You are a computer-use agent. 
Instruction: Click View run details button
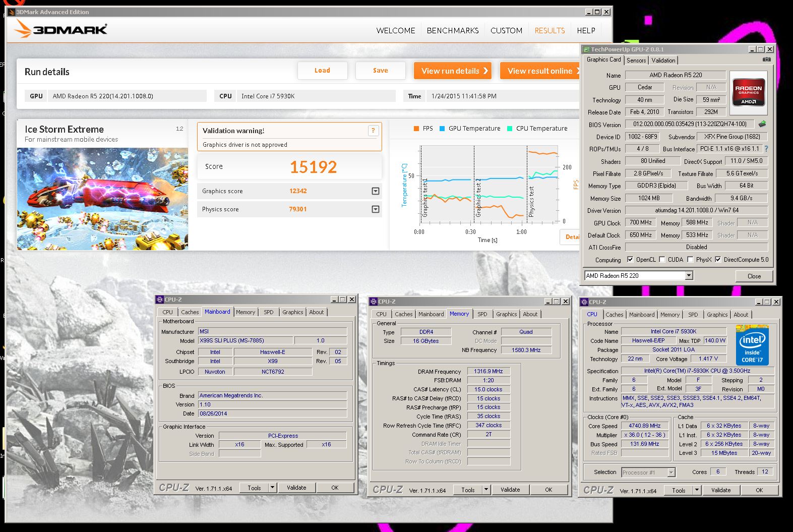click(453, 71)
